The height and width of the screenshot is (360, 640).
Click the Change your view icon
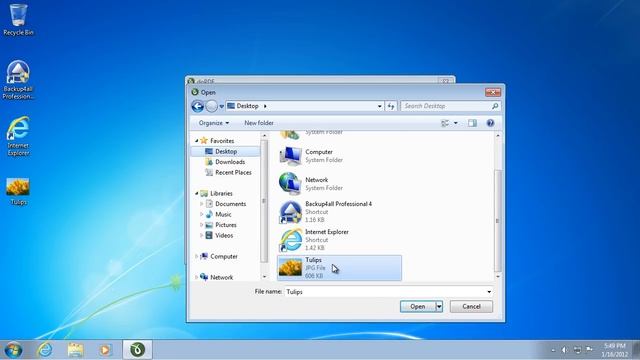(445, 123)
